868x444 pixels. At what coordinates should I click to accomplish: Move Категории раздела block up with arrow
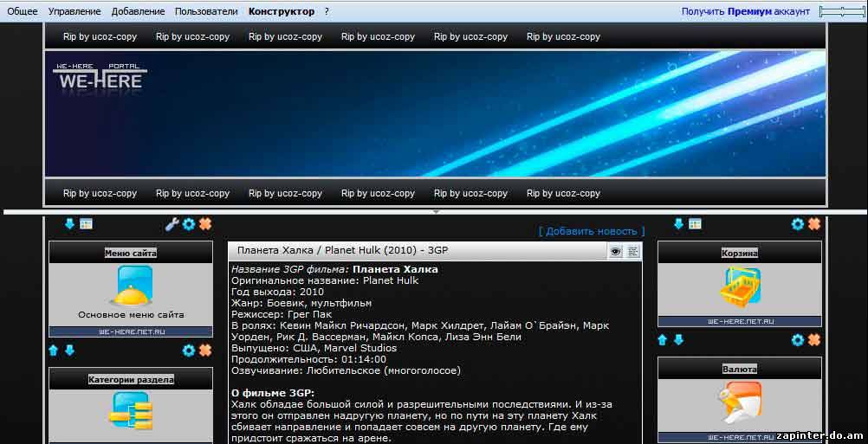tap(54, 351)
